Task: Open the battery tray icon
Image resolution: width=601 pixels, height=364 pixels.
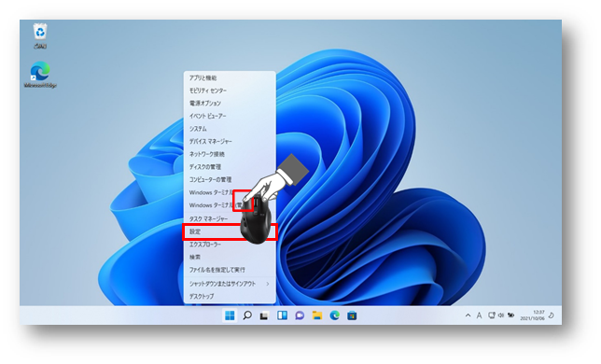Action: coord(510,315)
